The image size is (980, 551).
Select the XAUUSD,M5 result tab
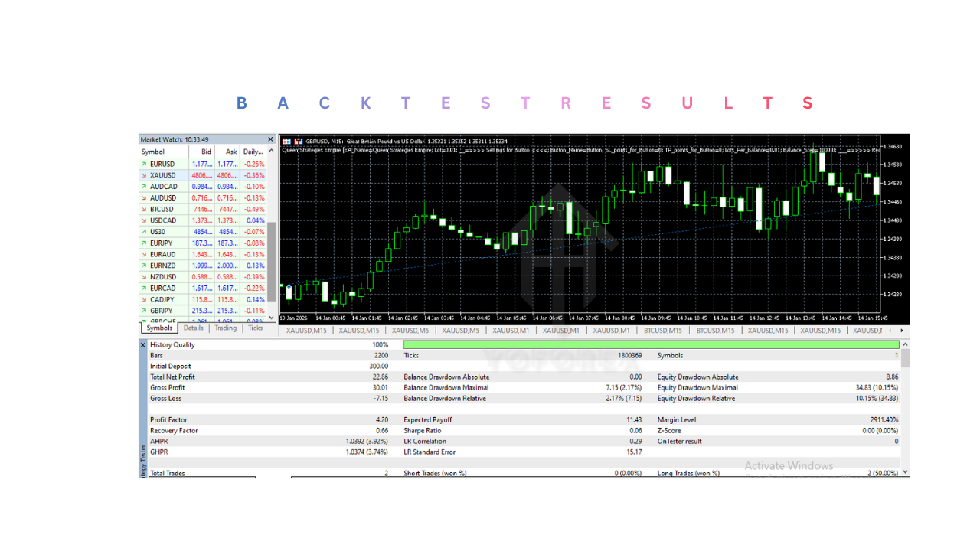[411, 331]
